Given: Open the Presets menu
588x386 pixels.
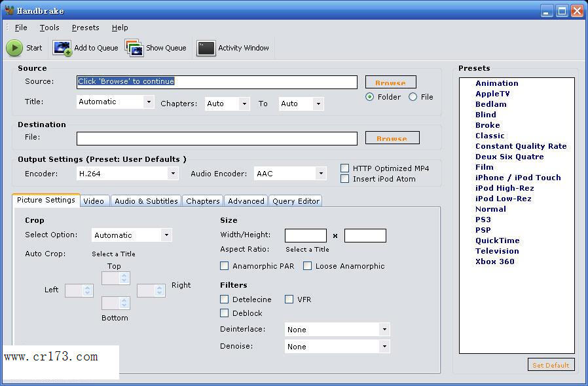Looking at the screenshot, I should pos(86,28).
